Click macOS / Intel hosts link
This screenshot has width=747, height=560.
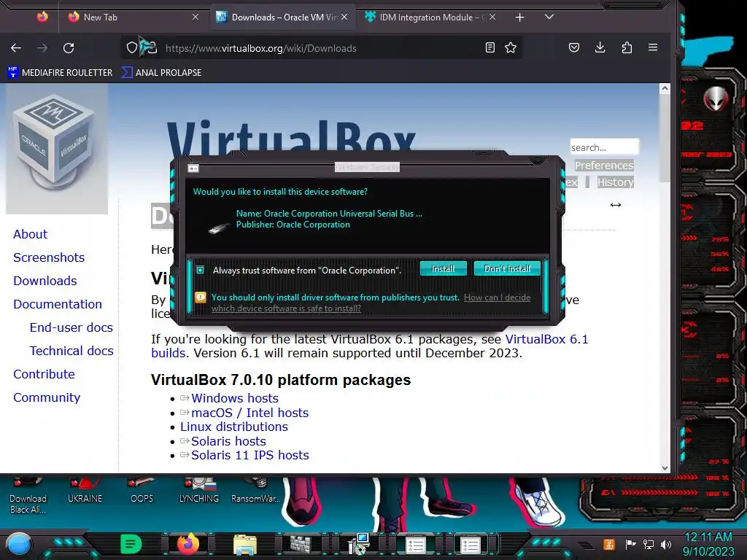250,413
